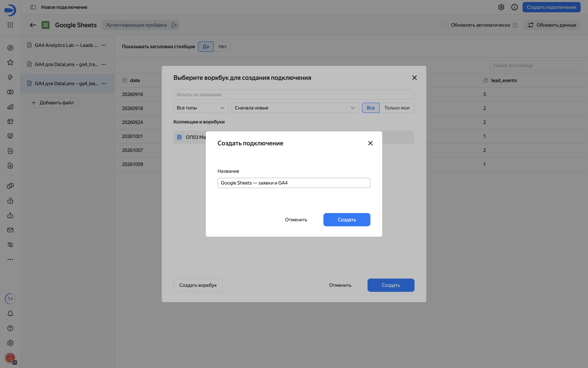The image size is (588, 368).
Task: Click the lightning bolt connections icon
Action: click(10, 77)
